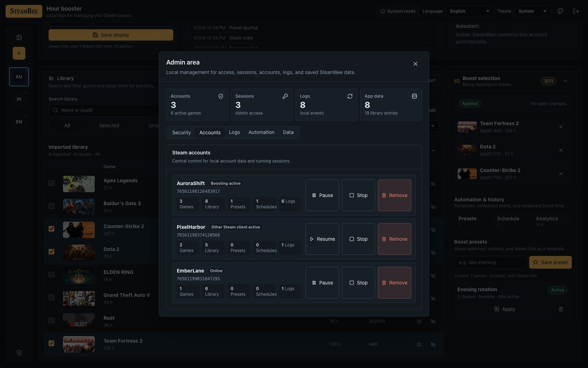
Task: Remove Counter-Strike 2 from boost selection
Action: (561, 174)
